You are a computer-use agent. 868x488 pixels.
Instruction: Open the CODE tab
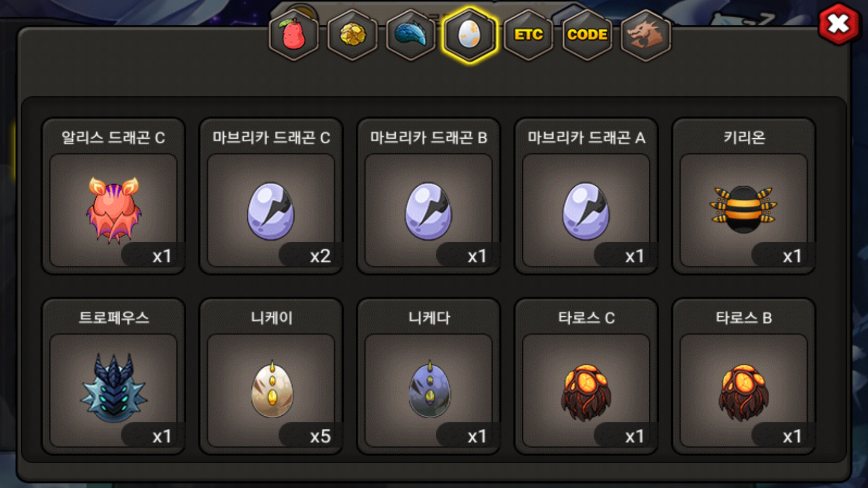(x=587, y=35)
